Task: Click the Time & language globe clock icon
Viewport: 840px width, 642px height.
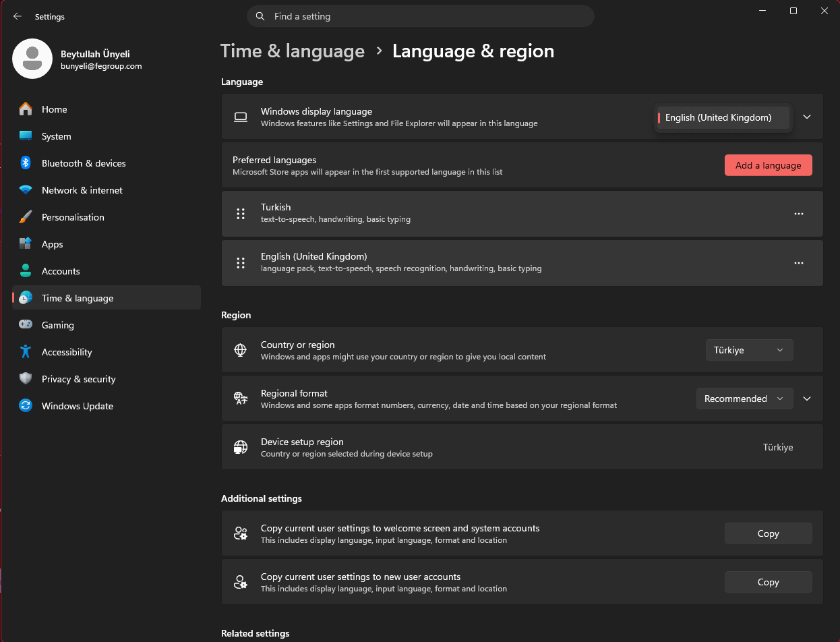Action: [x=26, y=298]
